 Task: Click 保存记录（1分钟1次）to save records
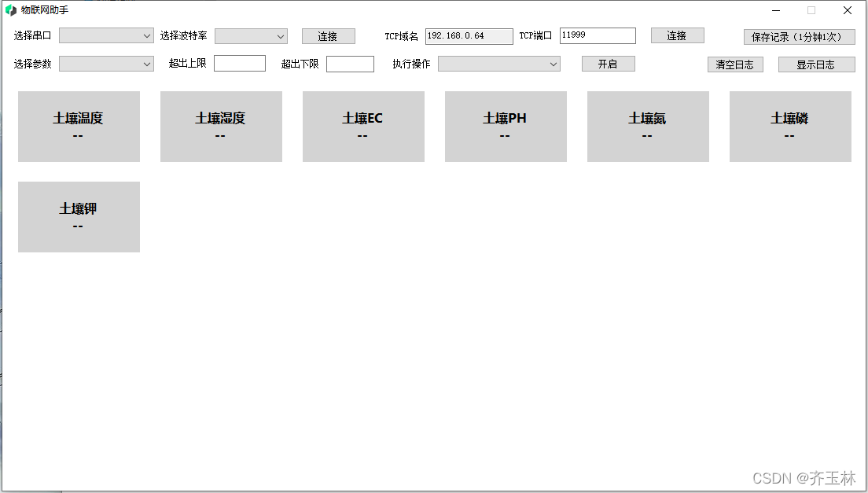[799, 37]
